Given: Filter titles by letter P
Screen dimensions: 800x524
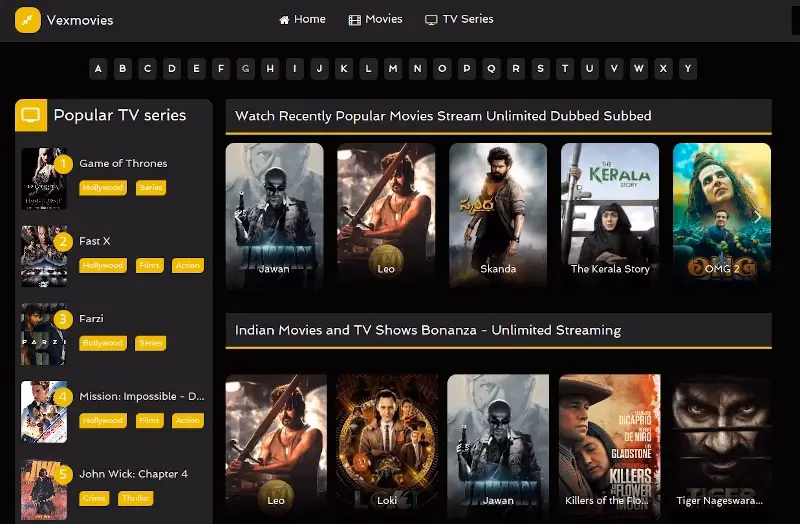Looking at the screenshot, I should [x=466, y=68].
